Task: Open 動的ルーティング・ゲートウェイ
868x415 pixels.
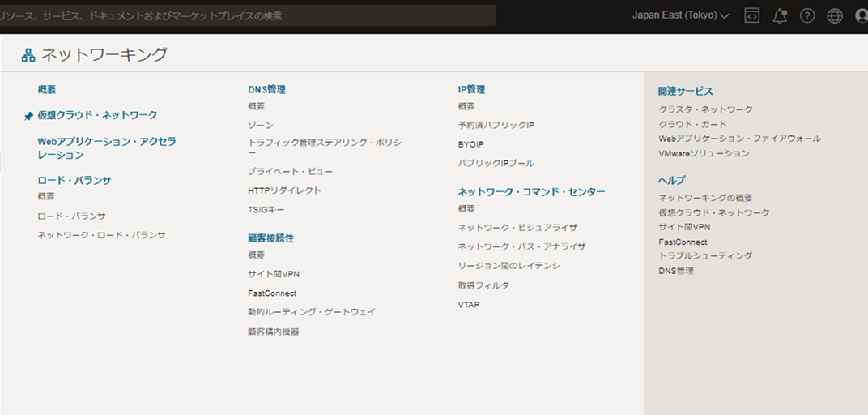Action: pos(312,312)
